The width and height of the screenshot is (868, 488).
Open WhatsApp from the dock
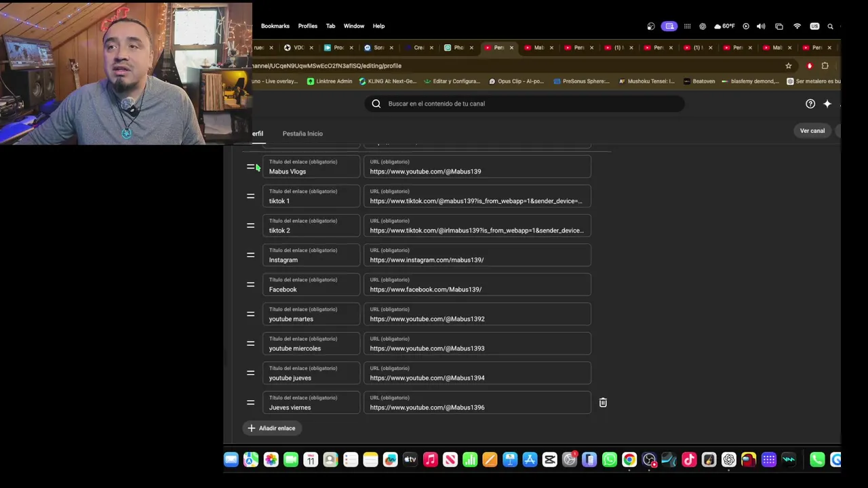[610, 460]
